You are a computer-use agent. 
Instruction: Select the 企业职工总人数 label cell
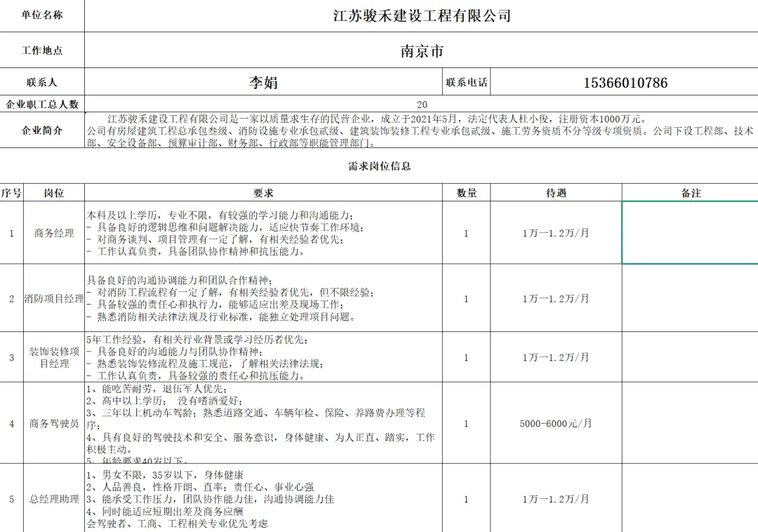click(42, 105)
